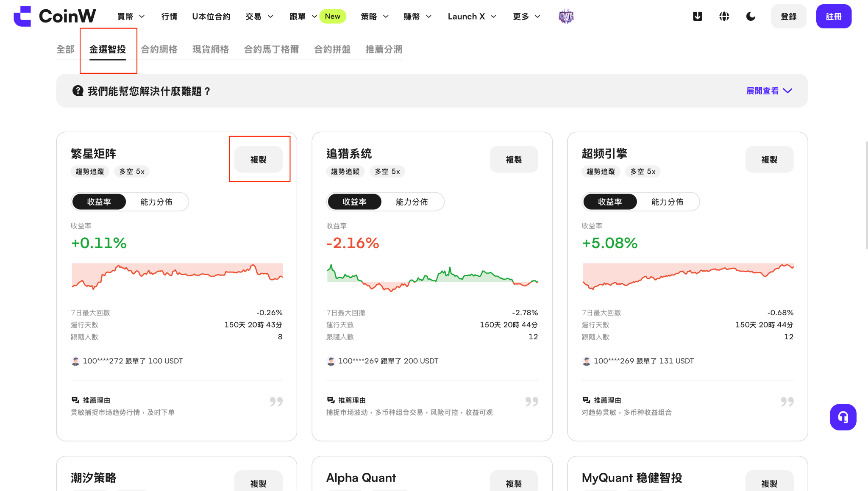Switch 追猎系统 card to 能力分佈
This screenshot has width=868, height=491.
(412, 202)
